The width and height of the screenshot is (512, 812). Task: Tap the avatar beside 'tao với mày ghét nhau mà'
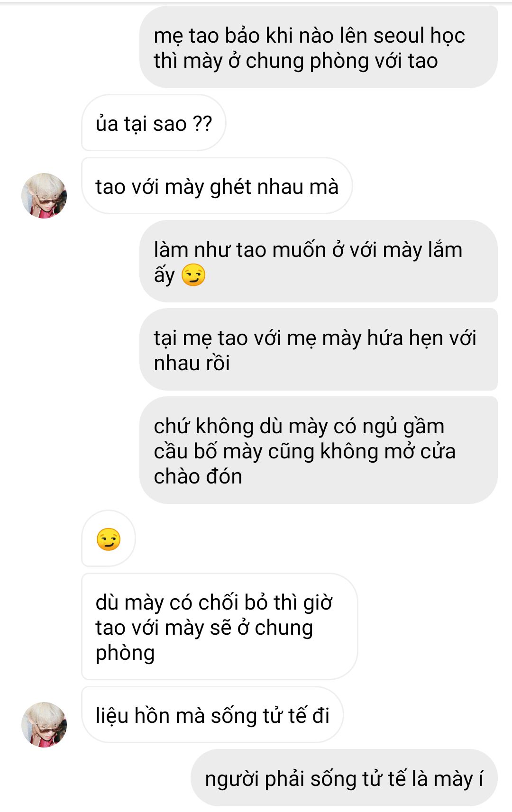pyautogui.click(x=44, y=195)
